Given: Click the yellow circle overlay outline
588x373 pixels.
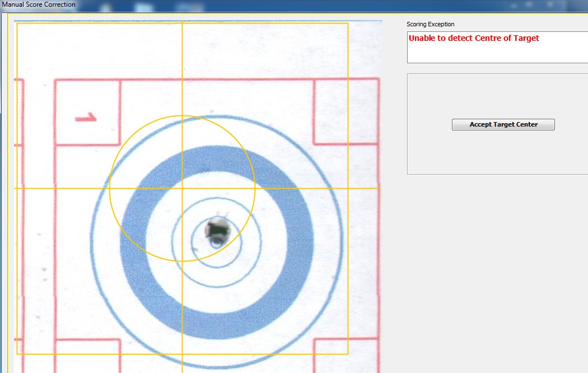Looking at the screenshot, I should 255,188.
